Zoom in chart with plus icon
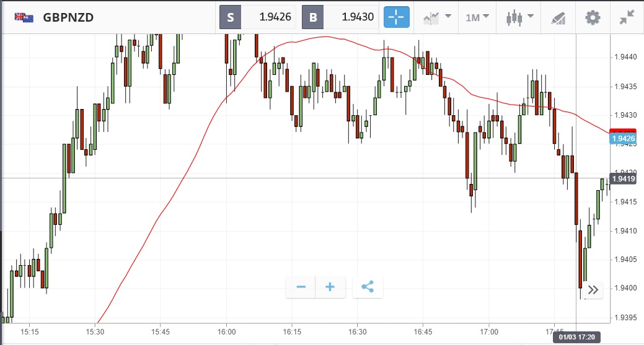Screen dimensions: 644x345 (x=330, y=287)
